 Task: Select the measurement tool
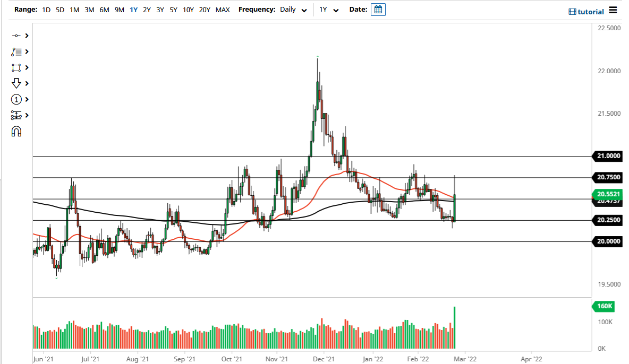coord(16,115)
